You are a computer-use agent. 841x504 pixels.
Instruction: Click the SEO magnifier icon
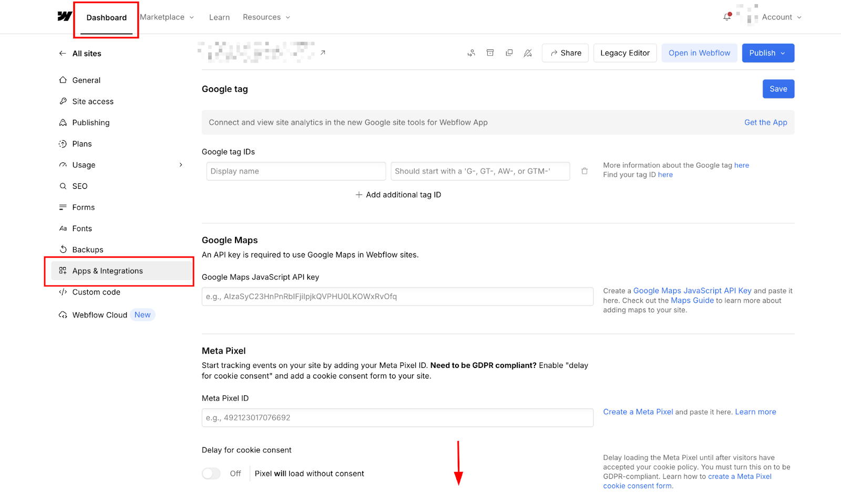[x=63, y=186]
